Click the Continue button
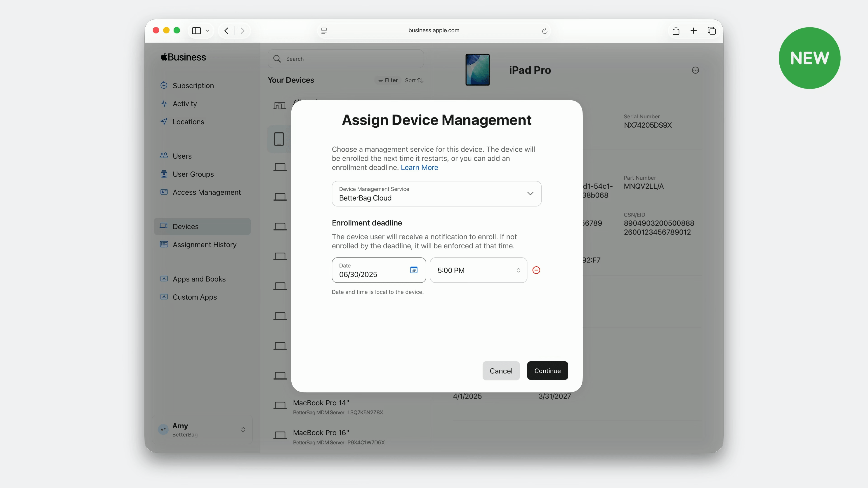This screenshot has height=488, width=868. (547, 371)
